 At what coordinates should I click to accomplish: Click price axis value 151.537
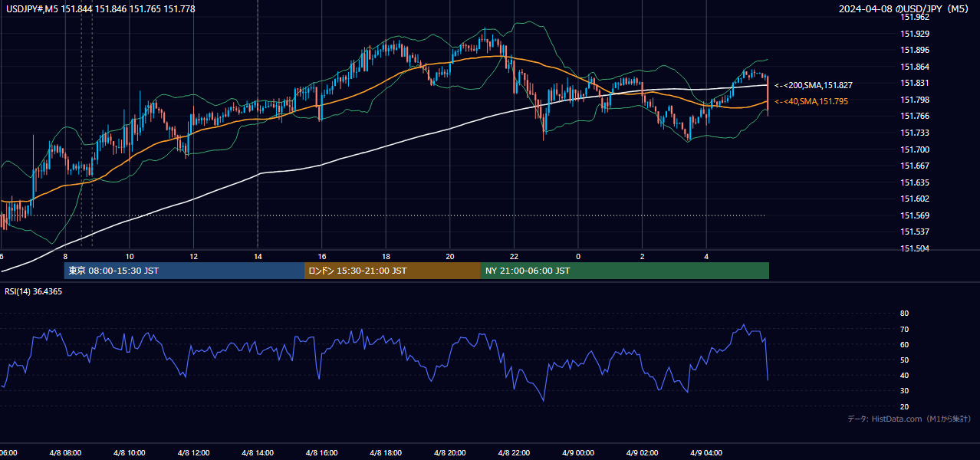(914, 232)
